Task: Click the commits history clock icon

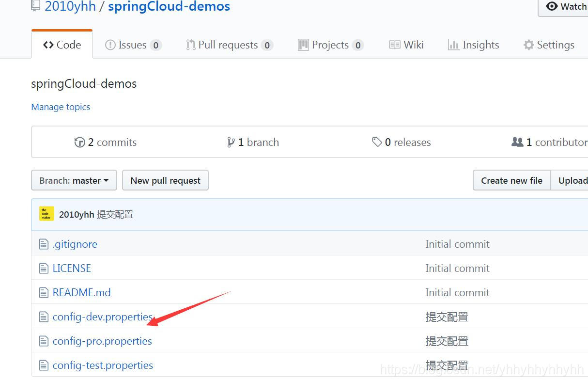Action: click(x=80, y=142)
